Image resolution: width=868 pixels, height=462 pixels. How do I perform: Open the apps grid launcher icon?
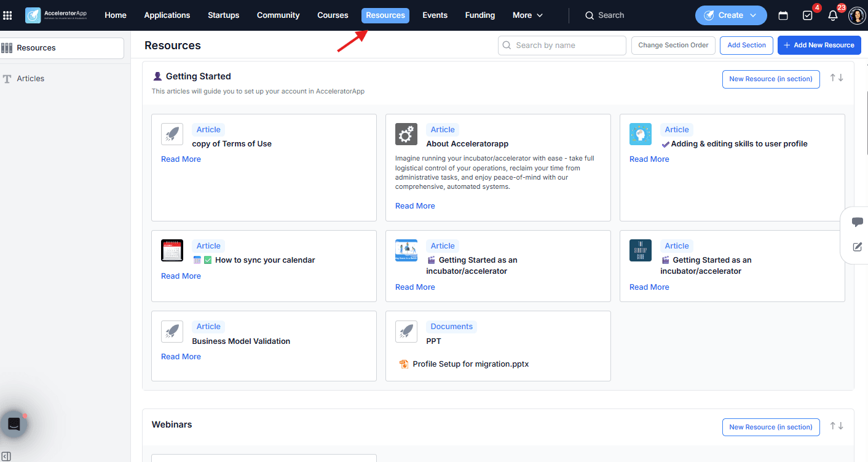click(x=8, y=15)
